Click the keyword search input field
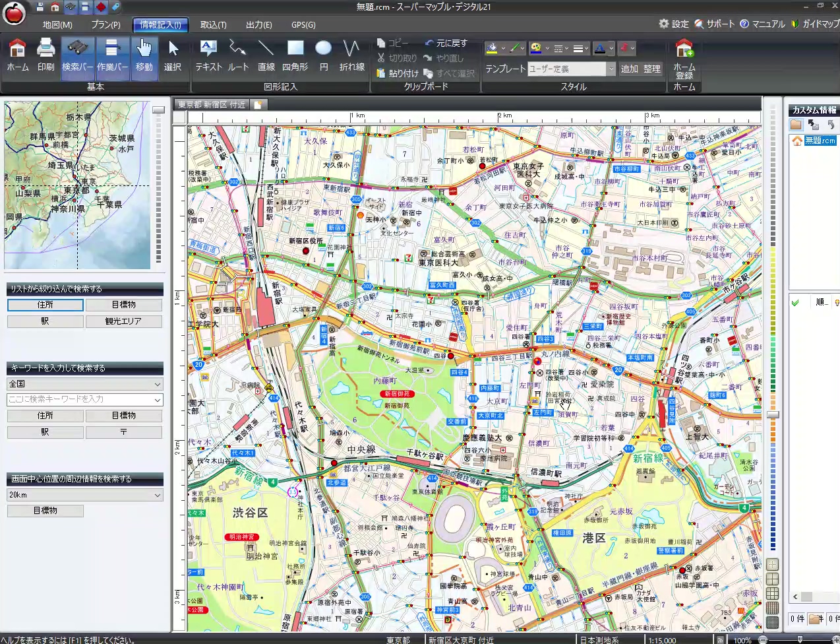 (x=80, y=399)
